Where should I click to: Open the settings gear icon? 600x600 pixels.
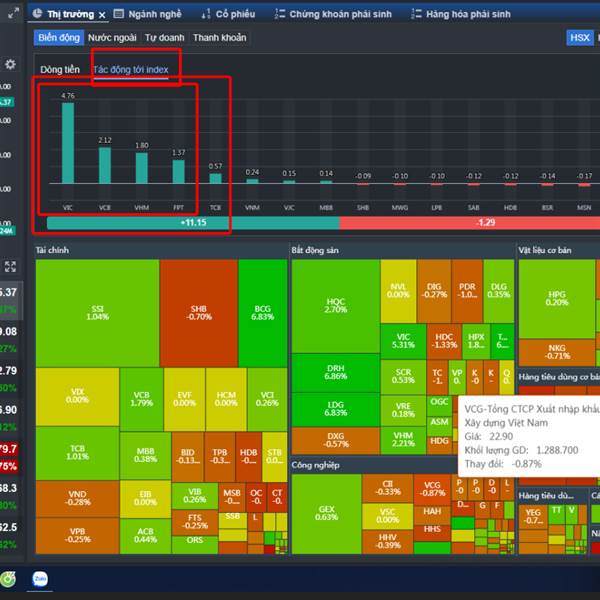pyautogui.click(x=10, y=64)
